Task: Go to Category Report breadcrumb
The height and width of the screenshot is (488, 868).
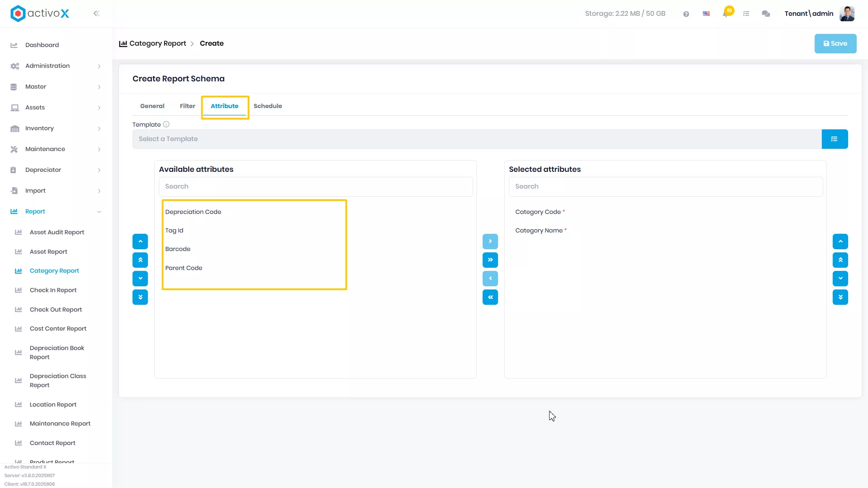Action: click(157, 43)
